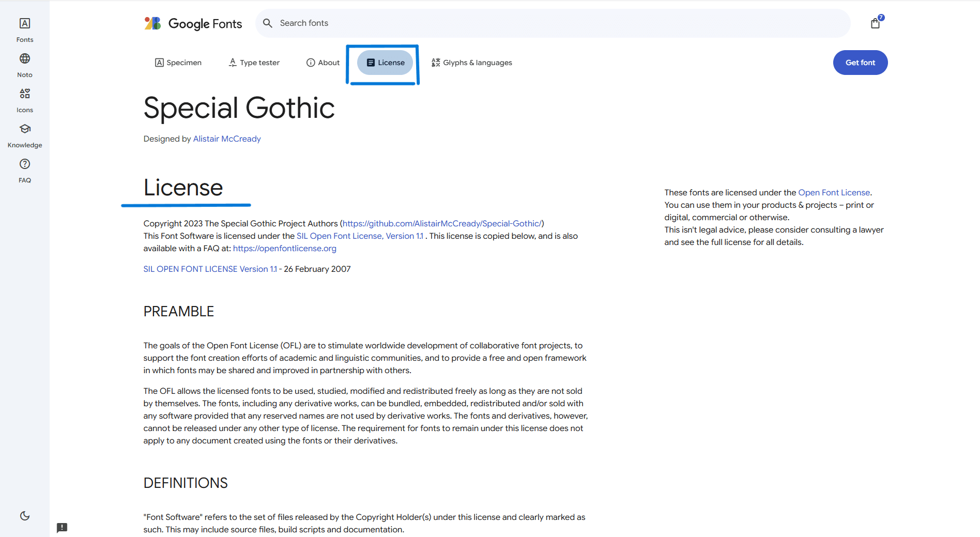
Task: Click the Get font button
Action: pos(860,63)
